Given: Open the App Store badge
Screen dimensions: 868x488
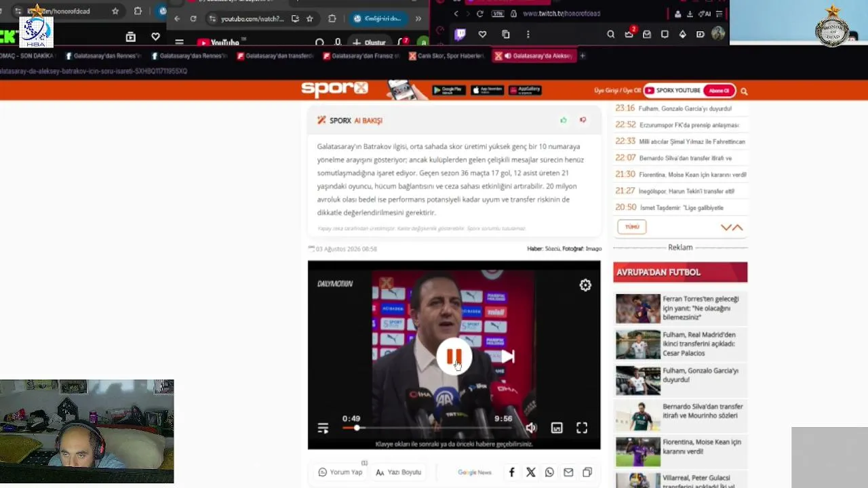Looking at the screenshot, I should coord(487,90).
